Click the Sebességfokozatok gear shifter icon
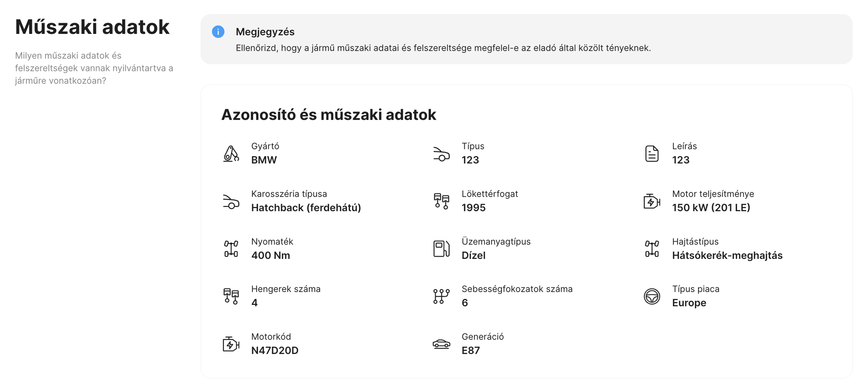Viewport: 868px width, 388px height. pyautogui.click(x=441, y=296)
